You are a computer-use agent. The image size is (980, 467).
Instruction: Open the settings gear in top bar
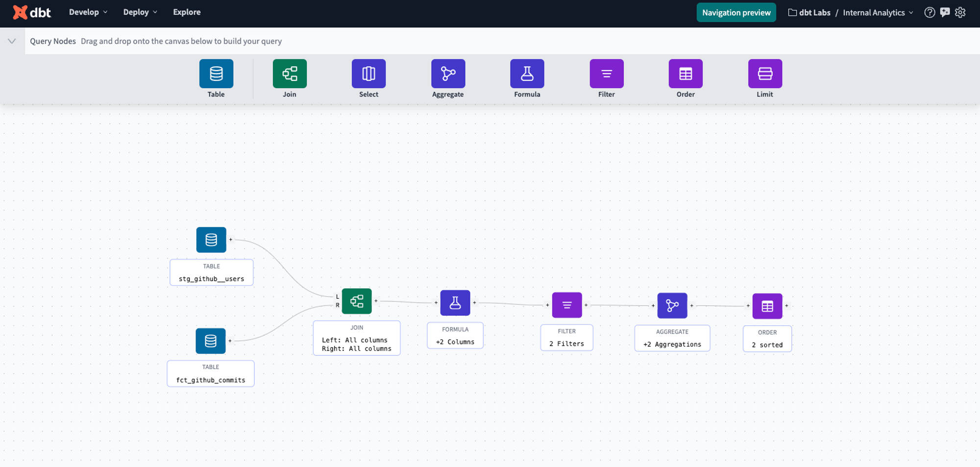pyautogui.click(x=960, y=12)
